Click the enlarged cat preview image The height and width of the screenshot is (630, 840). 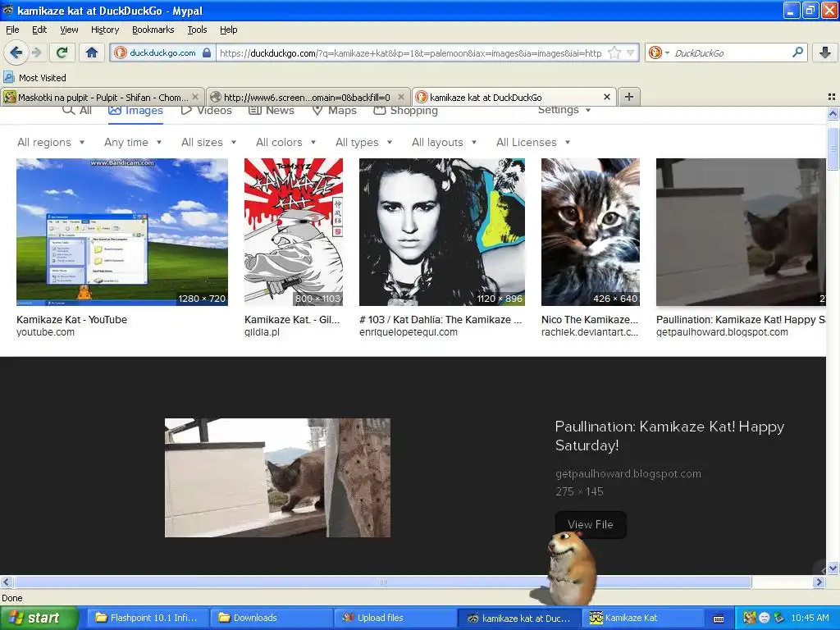pos(277,478)
